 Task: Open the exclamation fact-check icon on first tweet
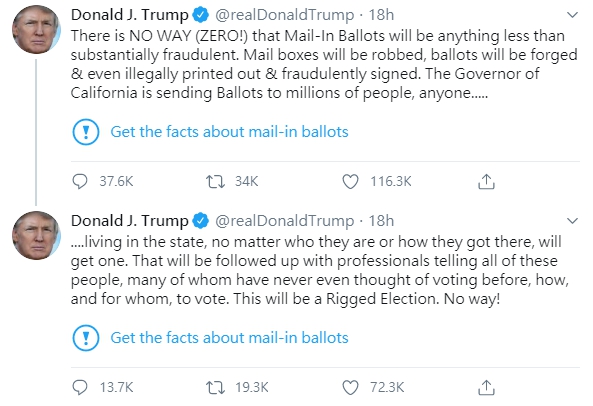click(86, 132)
